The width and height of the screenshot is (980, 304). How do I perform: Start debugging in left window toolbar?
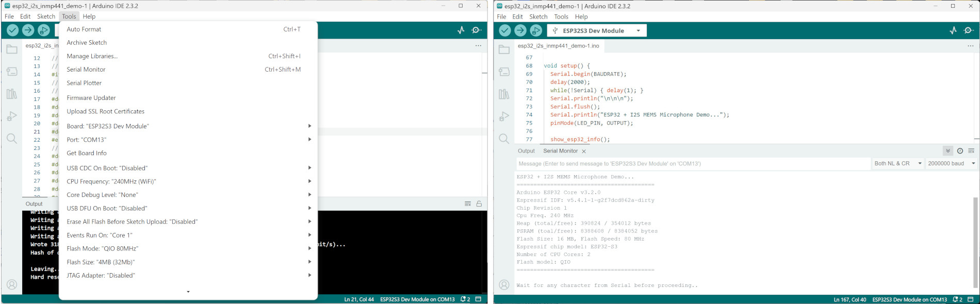coord(44,30)
